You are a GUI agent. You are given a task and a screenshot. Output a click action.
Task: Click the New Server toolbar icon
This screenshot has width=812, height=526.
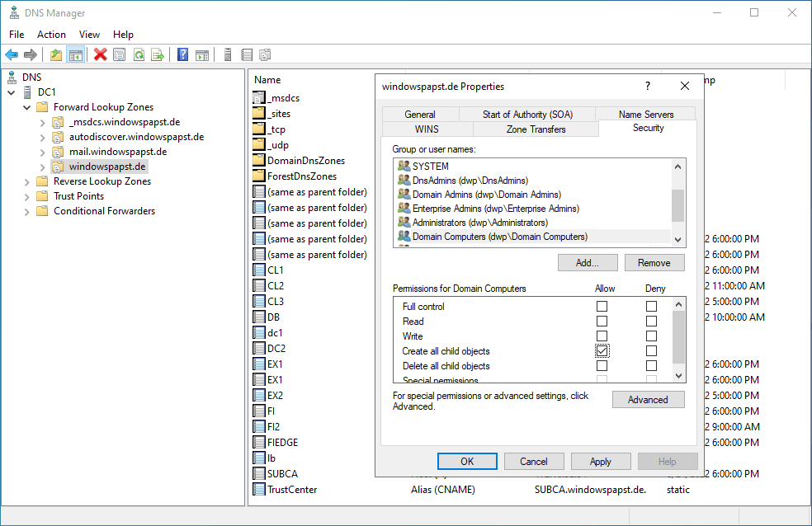(x=227, y=55)
